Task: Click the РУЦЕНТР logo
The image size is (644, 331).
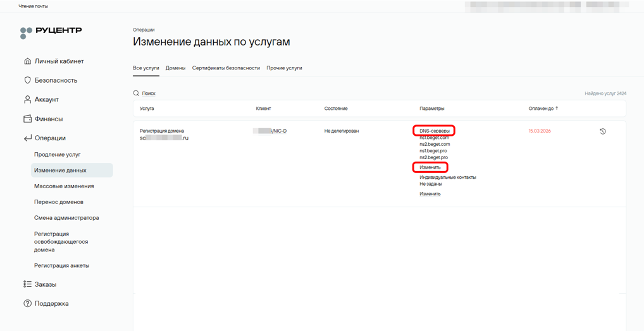Action: pos(51,32)
